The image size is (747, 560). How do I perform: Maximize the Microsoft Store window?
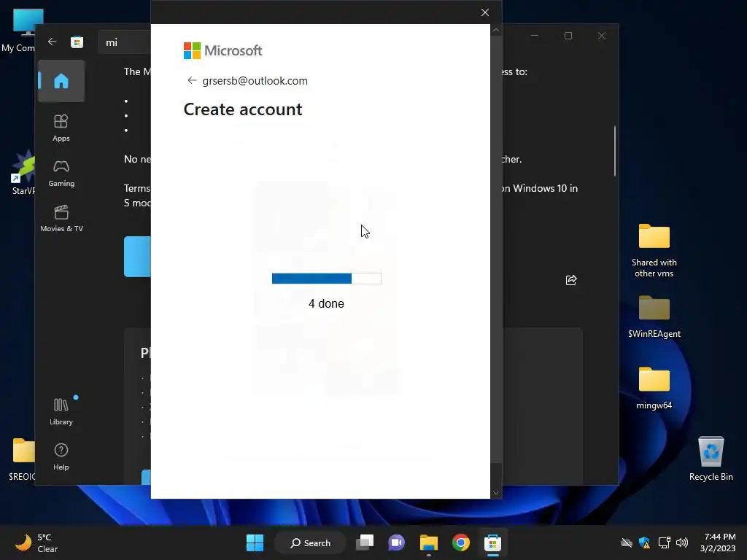click(568, 36)
